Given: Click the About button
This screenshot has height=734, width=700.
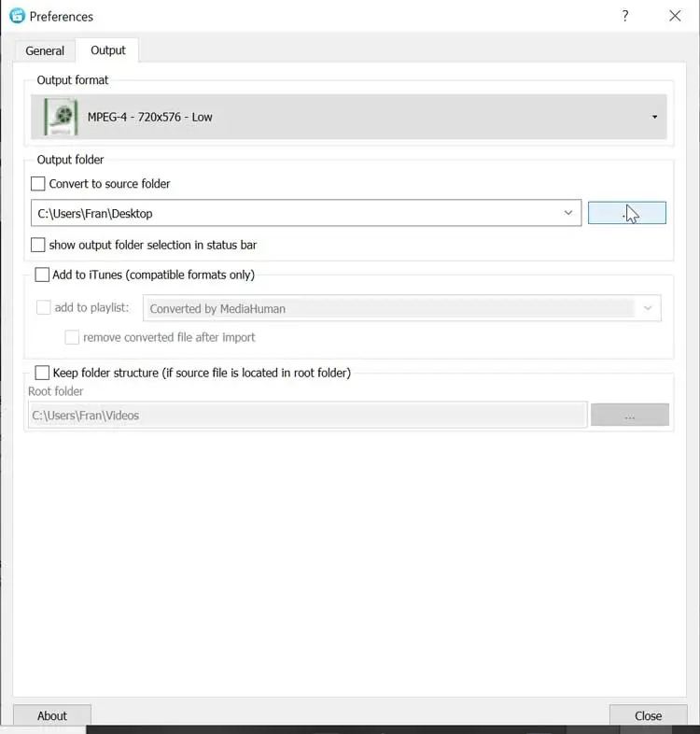Looking at the screenshot, I should (x=52, y=716).
